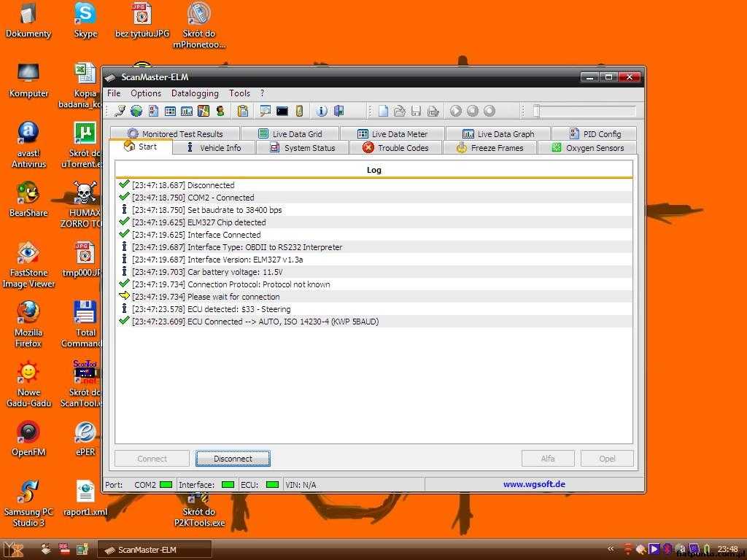This screenshot has height=560, width=747.
Task: Open the raport1.xml desktop file
Action: [x=85, y=497]
